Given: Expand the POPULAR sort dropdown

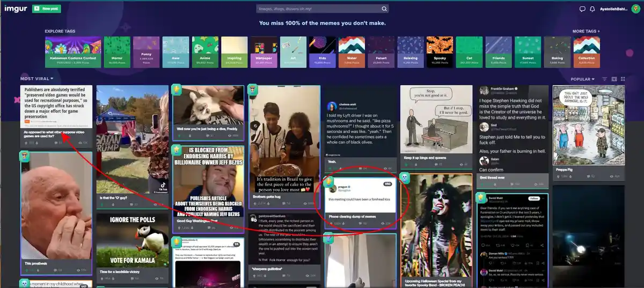Looking at the screenshot, I should tap(583, 79).
